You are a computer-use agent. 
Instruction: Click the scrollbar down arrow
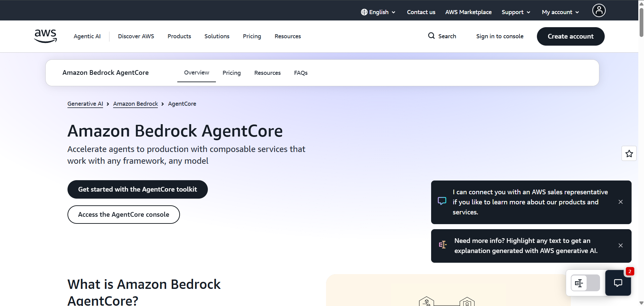641,303
